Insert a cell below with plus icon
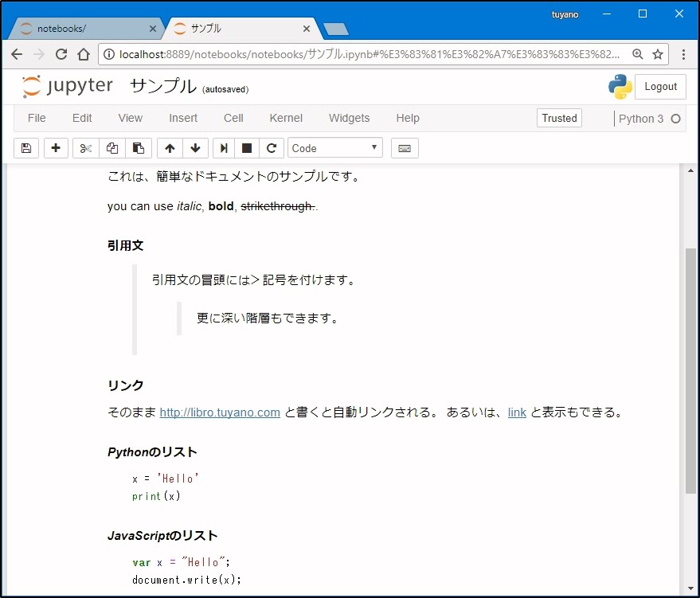The height and width of the screenshot is (598, 700). (56, 148)
